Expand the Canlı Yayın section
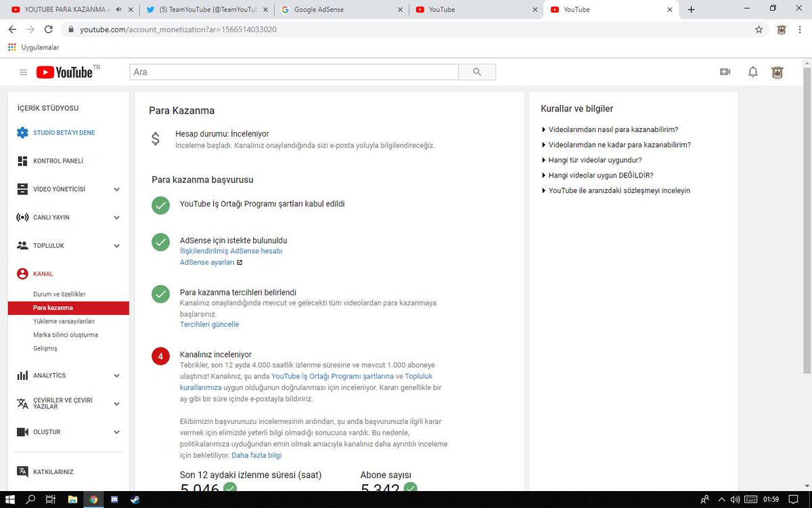The image size is (812, 508). coord(116,217)
